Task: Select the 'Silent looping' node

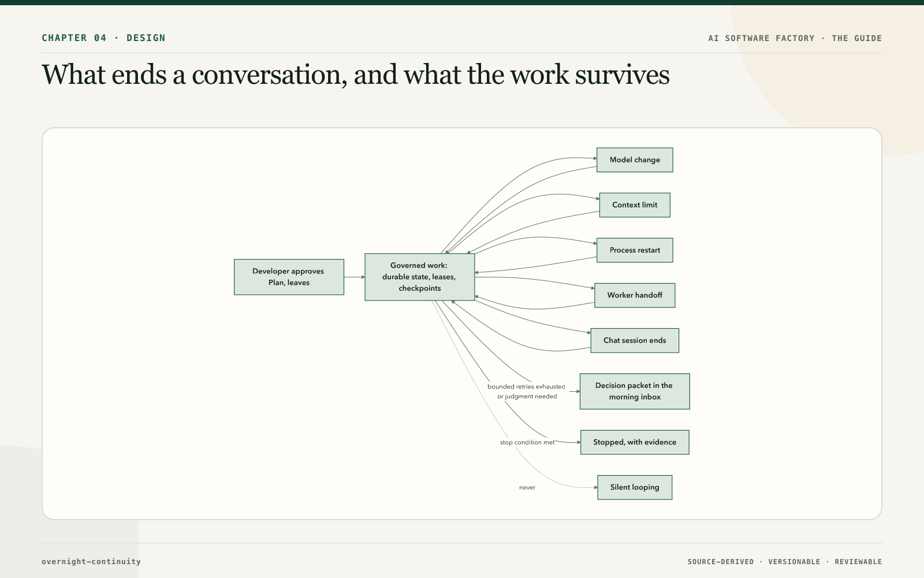Action: click(x=635, y=487)
